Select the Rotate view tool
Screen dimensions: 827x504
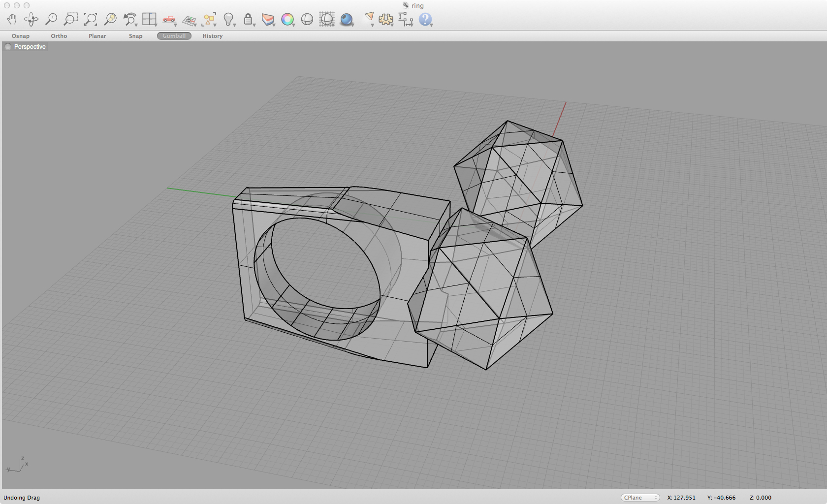32,20
